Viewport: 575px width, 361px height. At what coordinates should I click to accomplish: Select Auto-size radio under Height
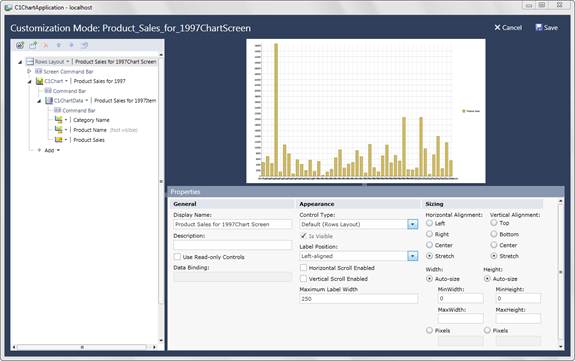[x=487, y=279]
